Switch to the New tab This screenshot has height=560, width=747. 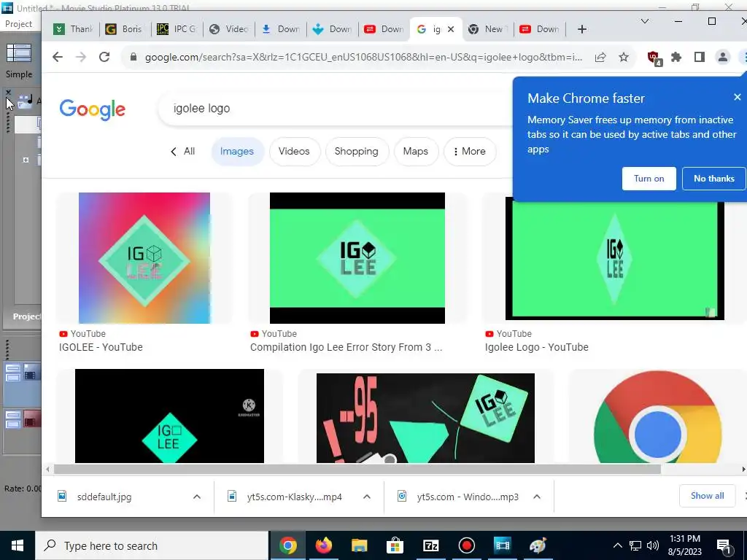coord(488,29)
